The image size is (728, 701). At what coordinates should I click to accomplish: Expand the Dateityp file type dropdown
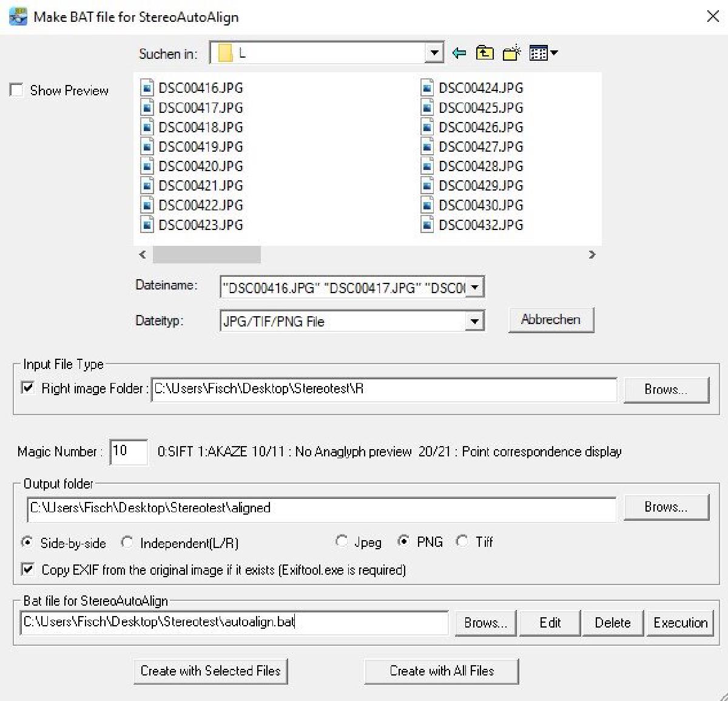(x=474, y=321)
